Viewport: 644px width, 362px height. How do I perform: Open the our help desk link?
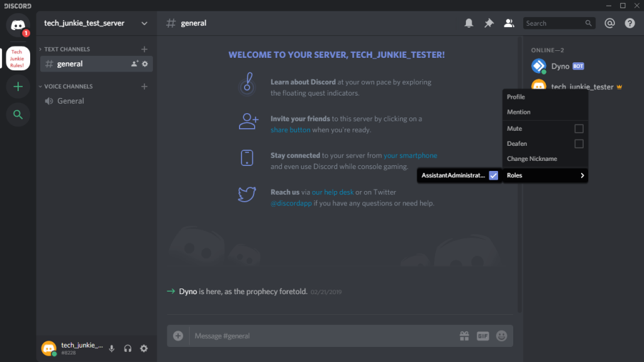[x=333, y=192]
